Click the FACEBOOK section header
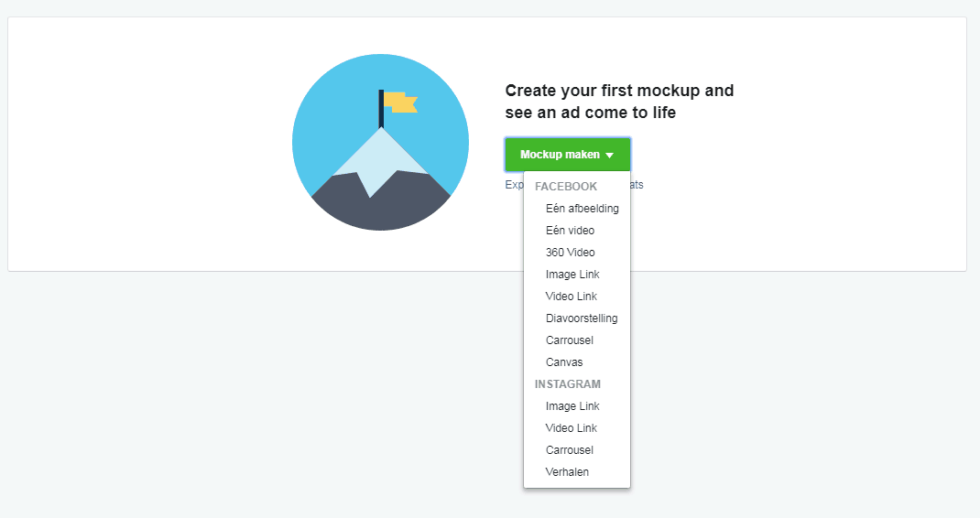This screenshot has height=518, width=980. (566, 186)
